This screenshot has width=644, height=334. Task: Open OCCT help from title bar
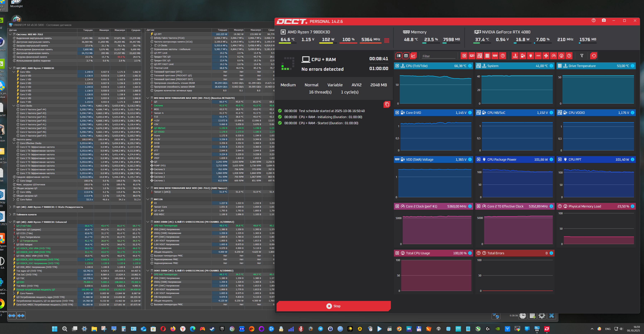coord(594,21)
